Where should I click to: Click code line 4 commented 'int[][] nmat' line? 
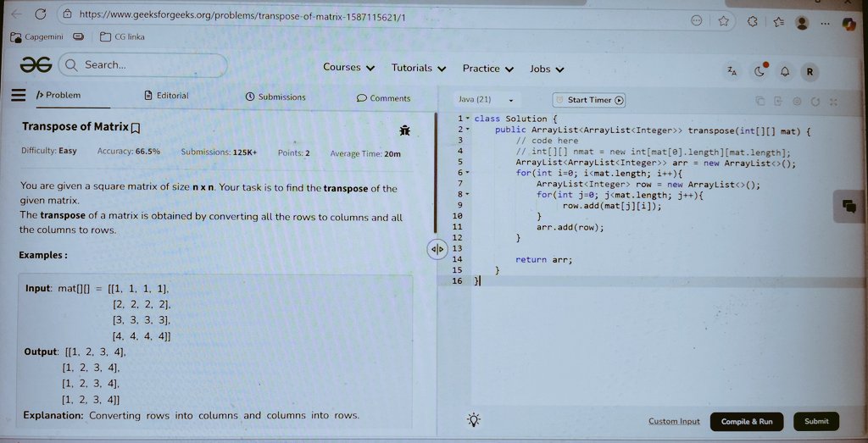pyautogui.click(x=654, y=152)
